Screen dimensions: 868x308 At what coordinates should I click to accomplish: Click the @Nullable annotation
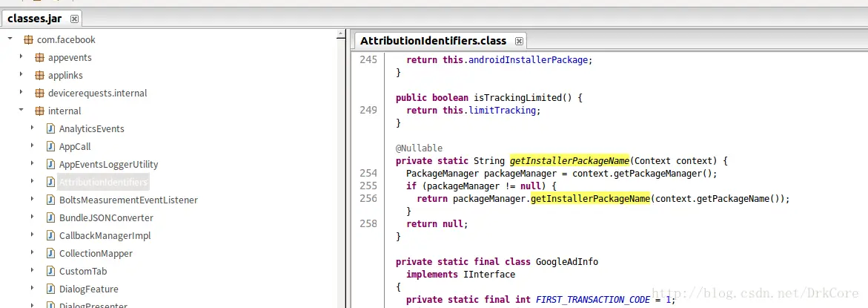pos(419,148)
